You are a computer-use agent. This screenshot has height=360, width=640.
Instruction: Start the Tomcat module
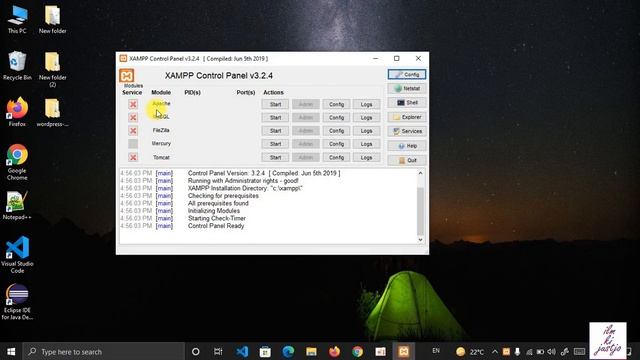click(x=275, y=157)
